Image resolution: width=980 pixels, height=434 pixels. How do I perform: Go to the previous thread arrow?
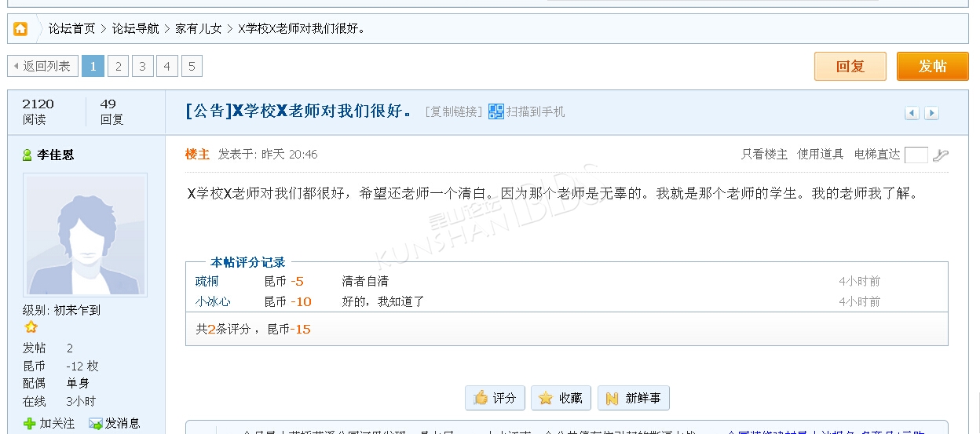pos(912,113)
